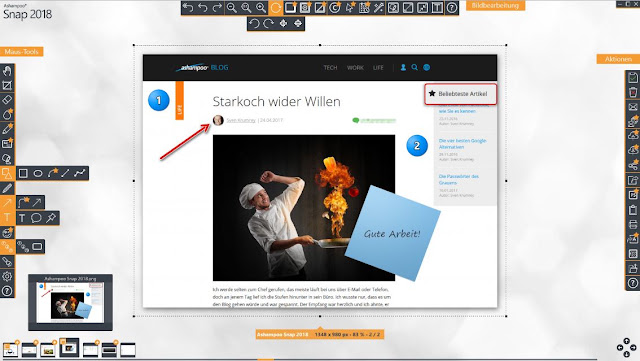Open the Bildbearbeitung tab
This screenshot has width=640, height=361.
tap(495, 5)
